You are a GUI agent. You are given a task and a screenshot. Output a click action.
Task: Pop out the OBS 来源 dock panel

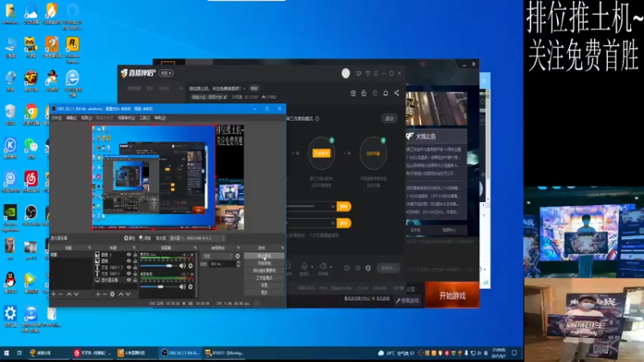pyautogui.click(x=134, y=248)
